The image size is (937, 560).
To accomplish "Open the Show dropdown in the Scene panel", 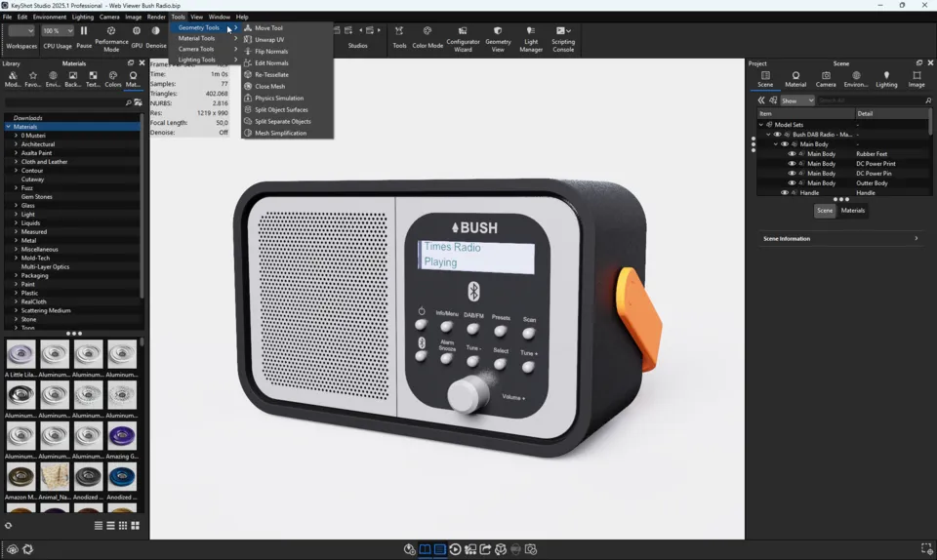I will (x=797, y=100).
